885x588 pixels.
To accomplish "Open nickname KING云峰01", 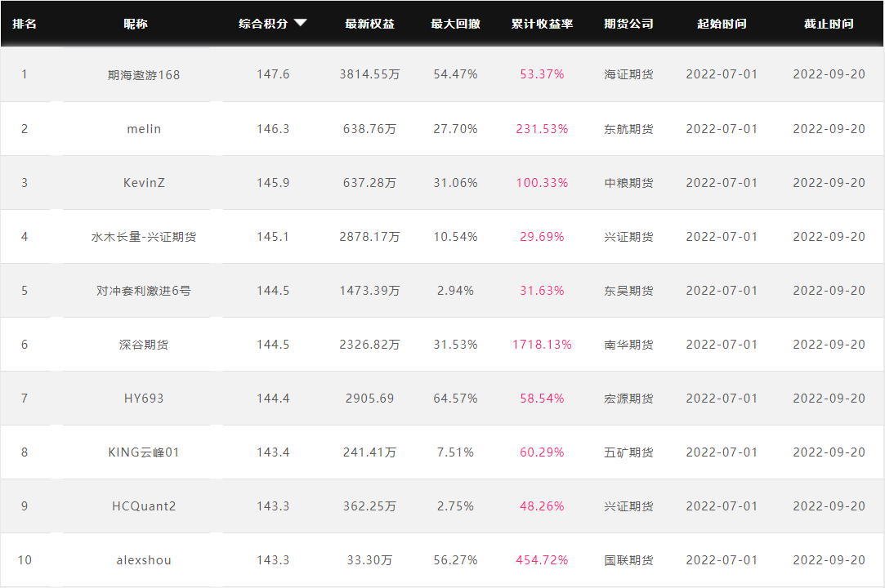I will pyautogui.click(x=143, y=452).
